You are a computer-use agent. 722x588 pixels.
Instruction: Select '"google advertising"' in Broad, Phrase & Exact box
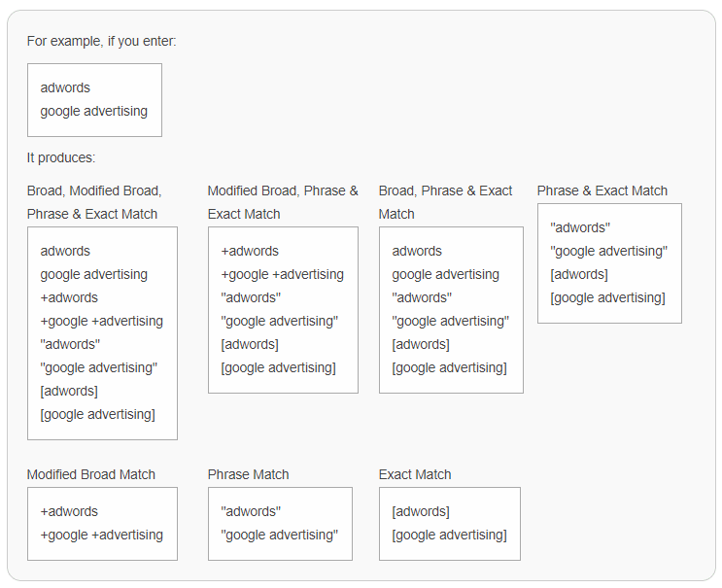click(450, 321)
